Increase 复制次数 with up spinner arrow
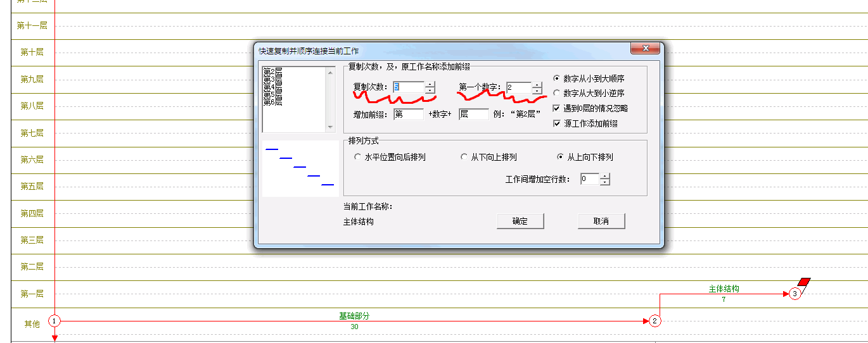This screenshot has height=343, width=868. click(x=430, y=85)
